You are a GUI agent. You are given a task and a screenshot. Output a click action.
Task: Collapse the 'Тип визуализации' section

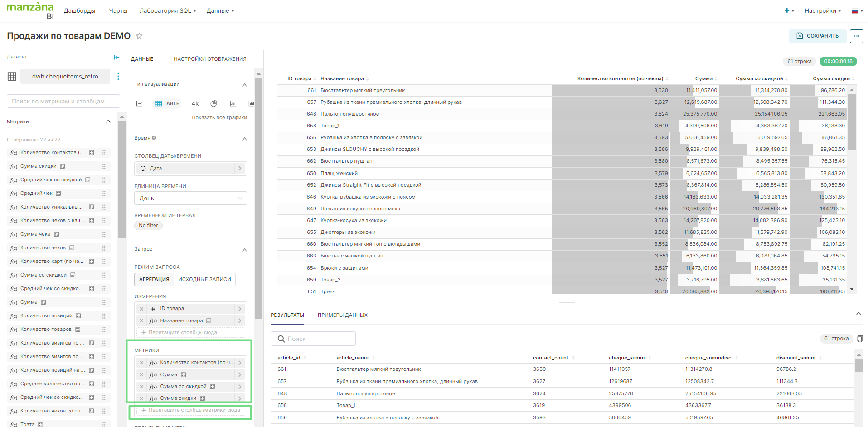point(244,85)
